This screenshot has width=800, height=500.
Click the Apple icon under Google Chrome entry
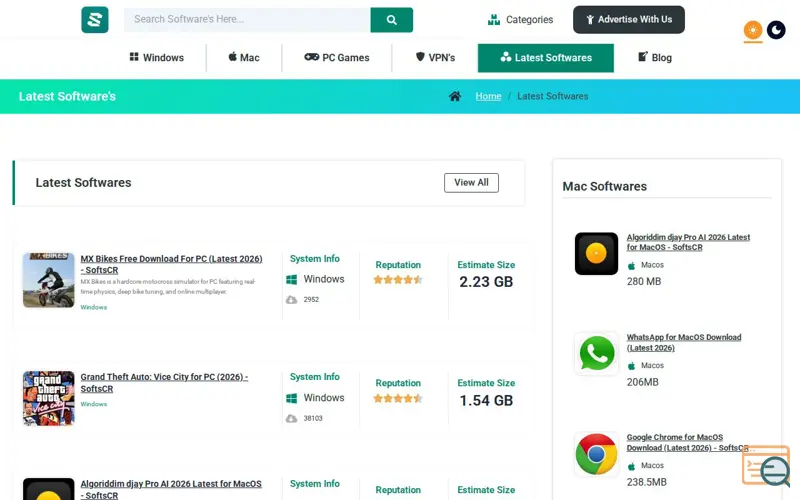click(x=632, y=466)
